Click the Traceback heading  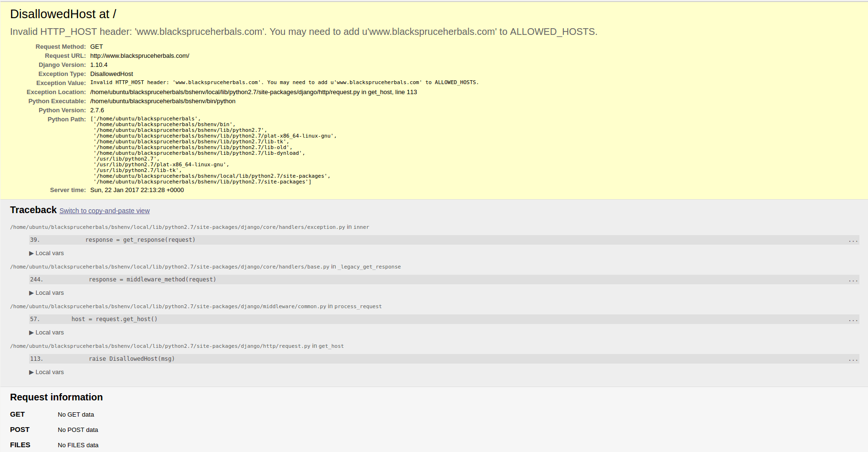[33, 210]
